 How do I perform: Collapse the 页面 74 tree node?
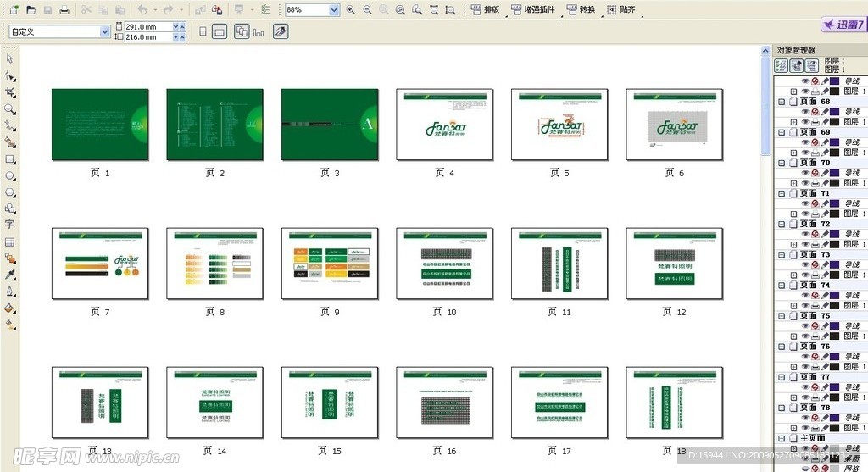coord(782,286)
